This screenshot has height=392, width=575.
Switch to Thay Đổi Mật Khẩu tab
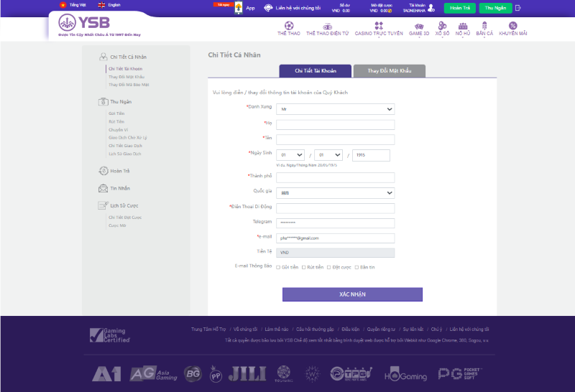pos(389,71)
